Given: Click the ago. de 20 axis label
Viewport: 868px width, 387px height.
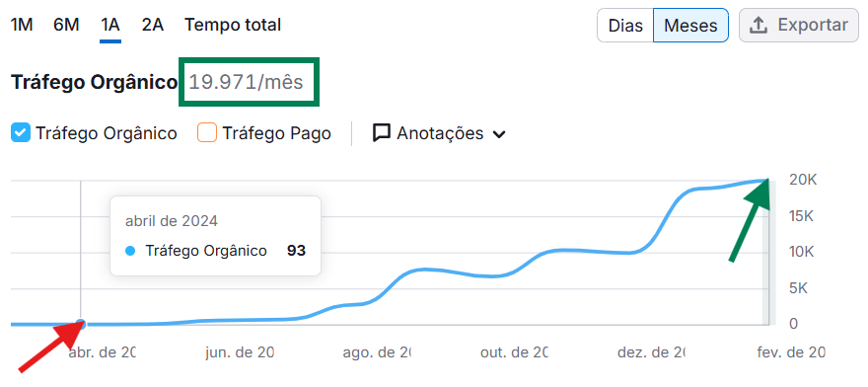Looking at the screenshot, I should tap(377, 352).
